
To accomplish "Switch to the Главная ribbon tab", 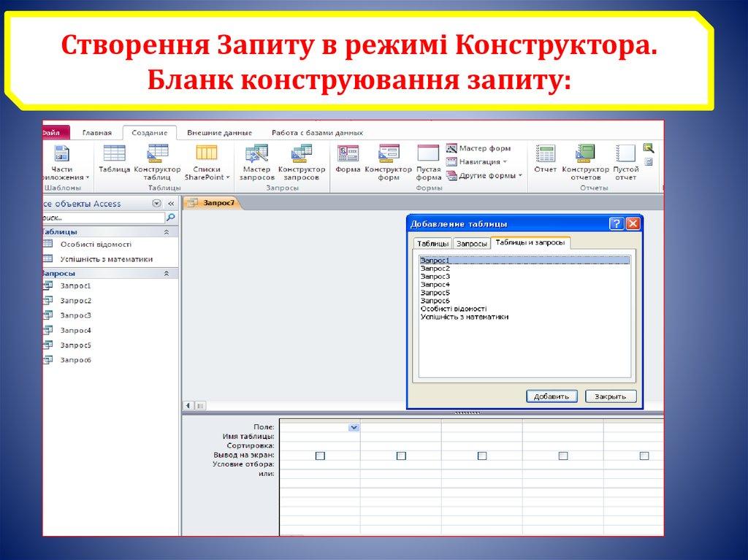I will coord(97,133).
